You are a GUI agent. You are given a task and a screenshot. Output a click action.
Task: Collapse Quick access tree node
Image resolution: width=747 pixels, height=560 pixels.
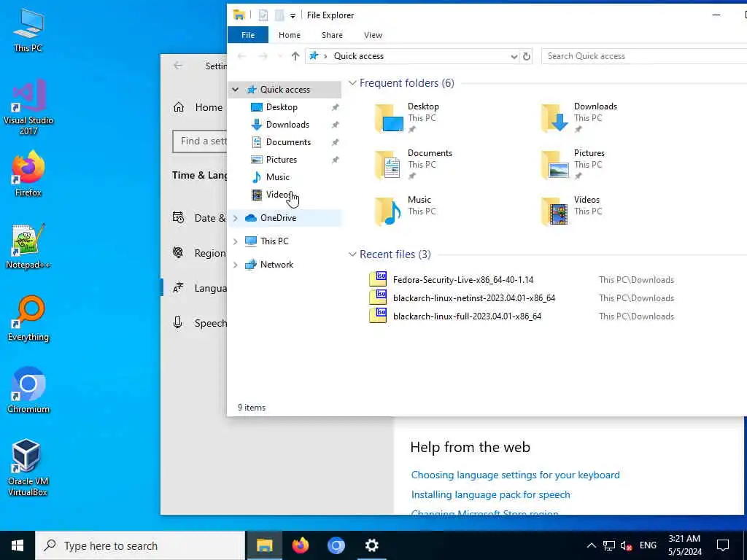(236, 90)
